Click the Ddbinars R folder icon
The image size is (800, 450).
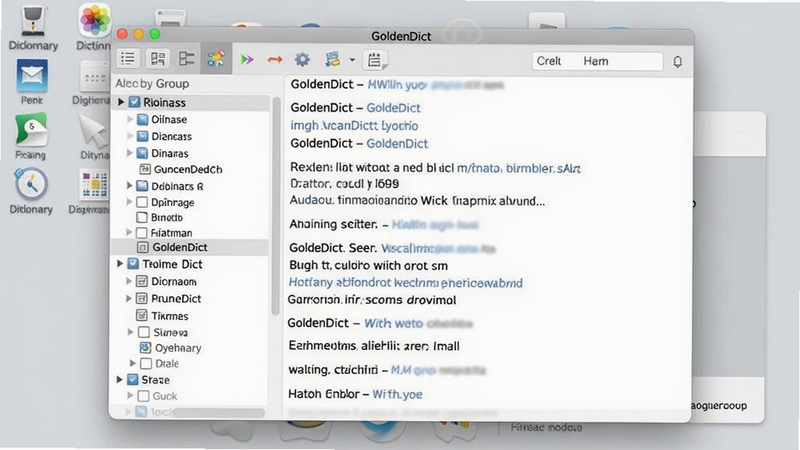pos(143,186)
